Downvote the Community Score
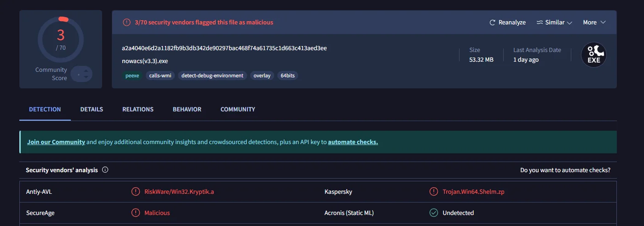644x226 pixels. 86,78
